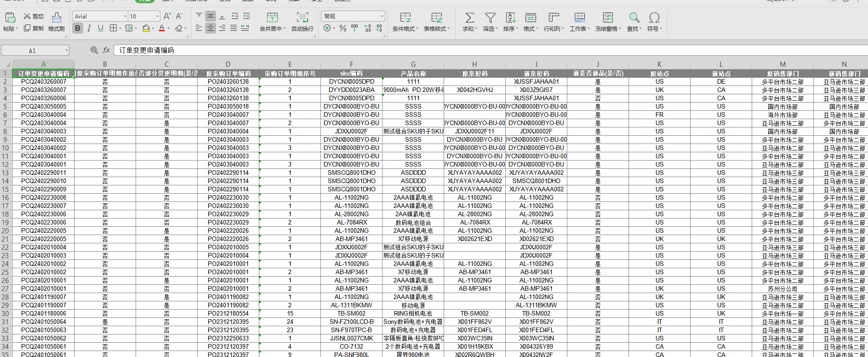Click the filter (筛选) funnel icon
The image size is (868, 357).
tap(490, 18)
